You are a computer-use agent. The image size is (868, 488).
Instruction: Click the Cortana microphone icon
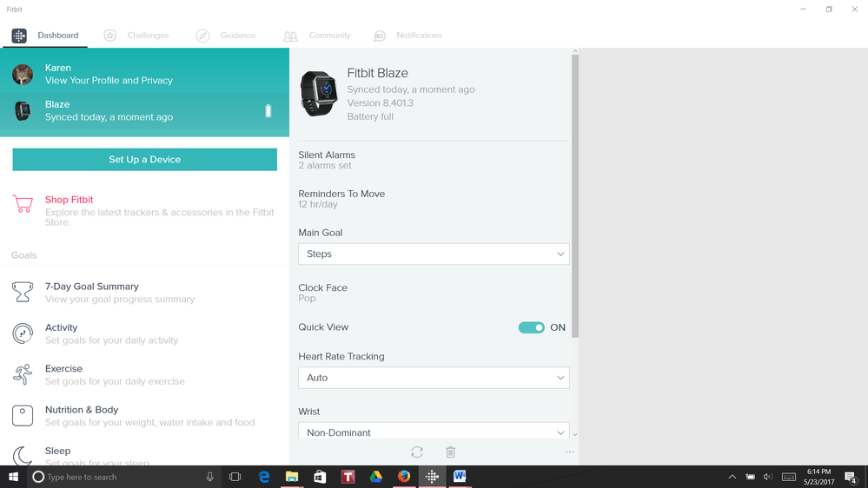209,477
